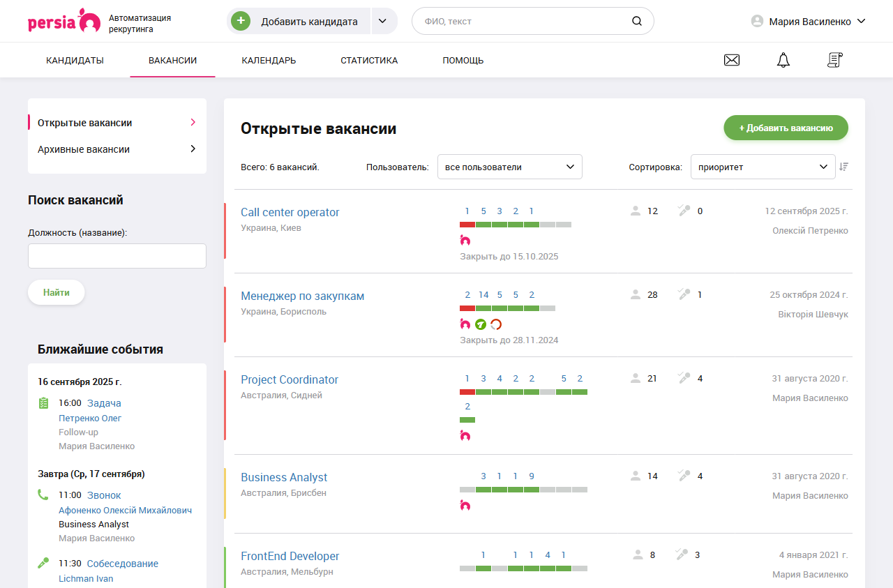This screenshot has width=893, height=588.
Task: Click the candidates count icon for Call center operator
Action: click(x=635, y=211)
